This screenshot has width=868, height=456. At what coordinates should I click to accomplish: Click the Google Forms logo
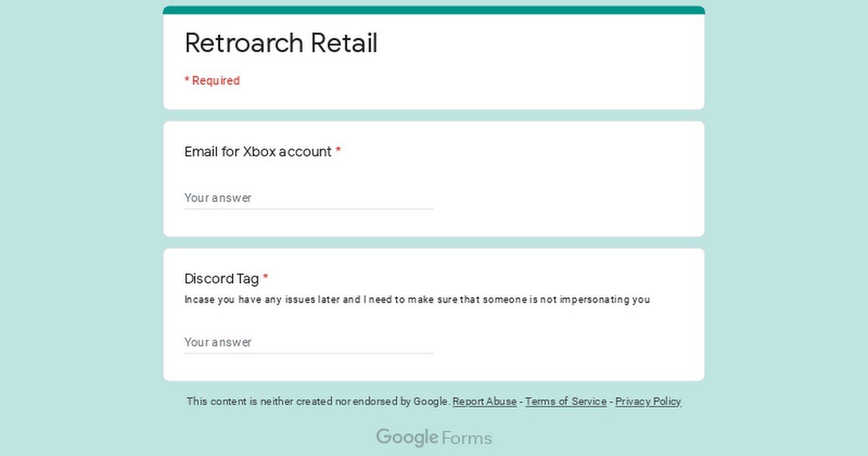tap(434, 438)
